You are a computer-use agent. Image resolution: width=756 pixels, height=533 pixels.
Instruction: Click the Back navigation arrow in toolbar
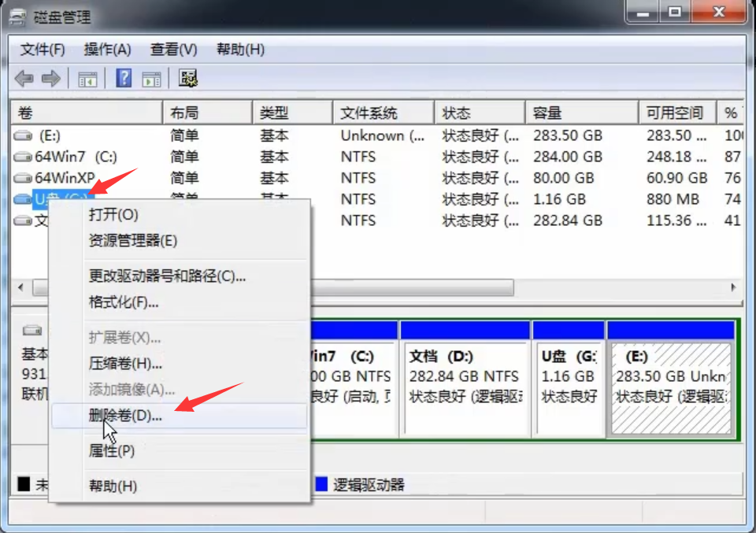point(24,78)
